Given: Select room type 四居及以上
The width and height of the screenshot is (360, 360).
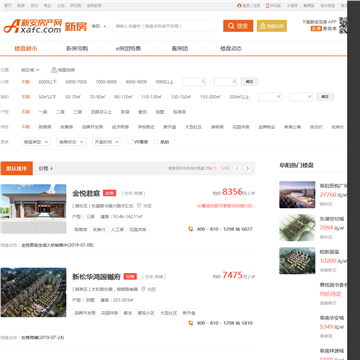Looking at the screenshot, I should pos(101,112).
